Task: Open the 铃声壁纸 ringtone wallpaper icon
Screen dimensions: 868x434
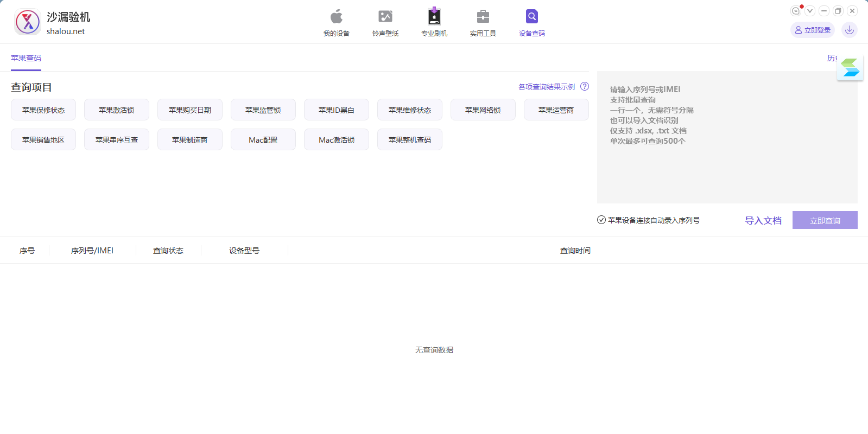Action: click(x=385, y=17)
